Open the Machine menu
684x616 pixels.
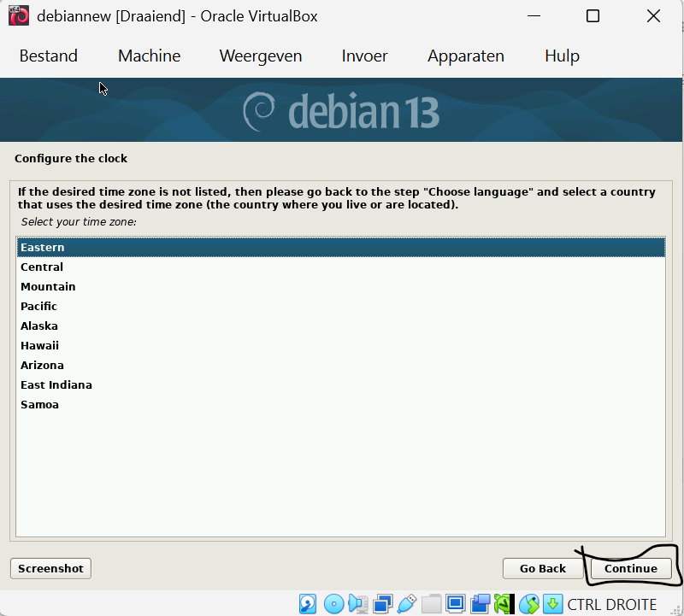[149, 56]
